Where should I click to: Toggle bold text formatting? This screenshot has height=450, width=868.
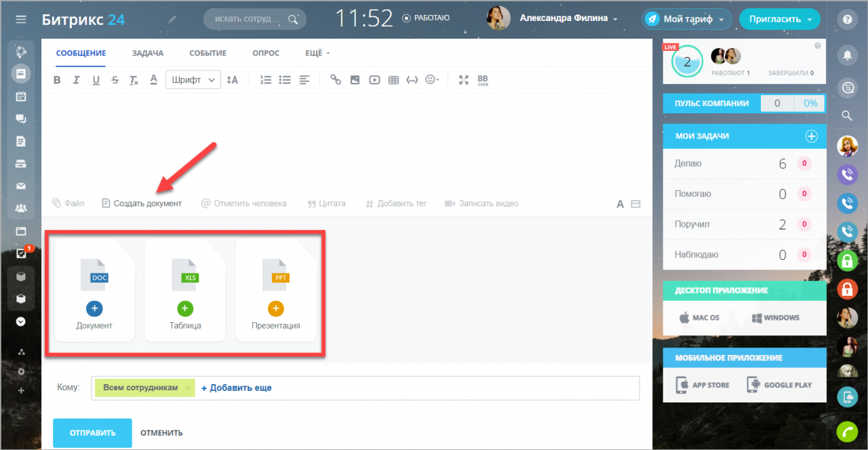click(57, 80)
